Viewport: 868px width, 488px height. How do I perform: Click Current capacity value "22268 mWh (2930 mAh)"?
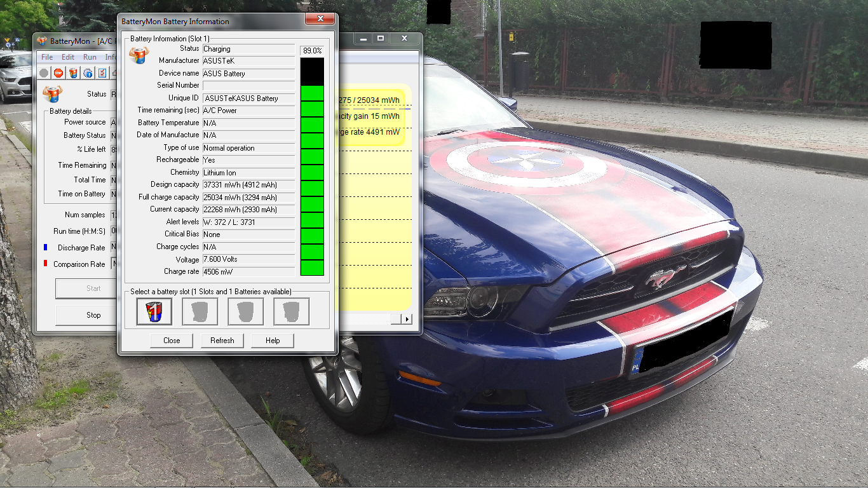click(x=248, y=210)
